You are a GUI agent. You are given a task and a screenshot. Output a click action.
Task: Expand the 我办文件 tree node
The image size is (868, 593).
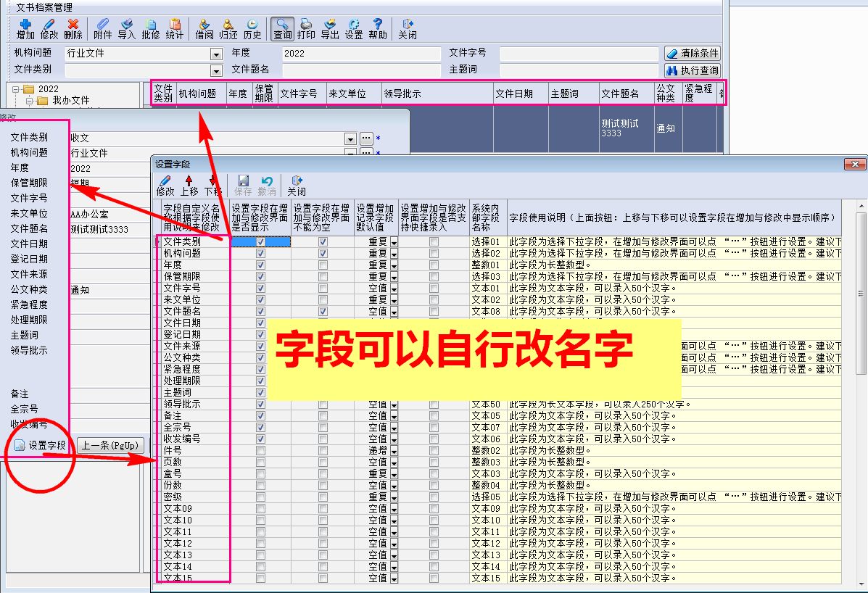click(x=29, y=101)
